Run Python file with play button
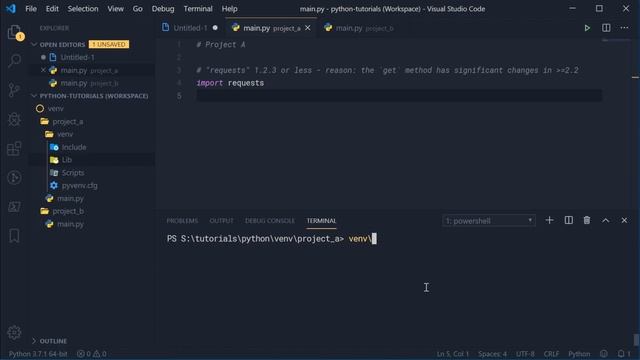Viewport: 640px width, 360px height. click(x=587, y=28)
